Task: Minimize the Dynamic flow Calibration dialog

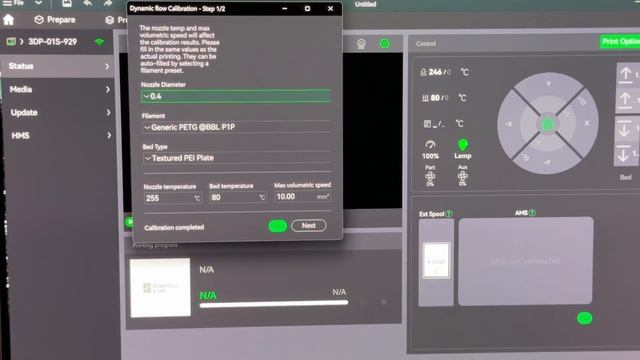Action: (284, 9)
